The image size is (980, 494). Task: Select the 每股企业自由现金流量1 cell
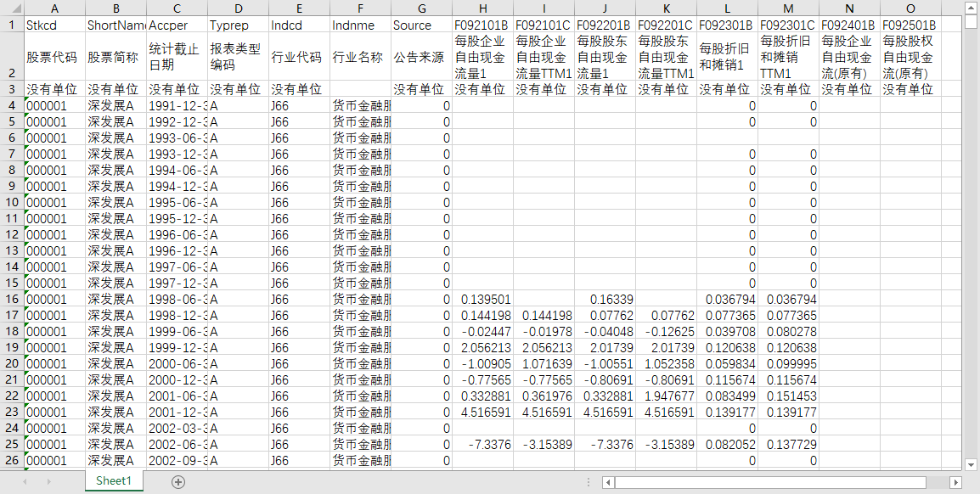(x=483, y=57)
